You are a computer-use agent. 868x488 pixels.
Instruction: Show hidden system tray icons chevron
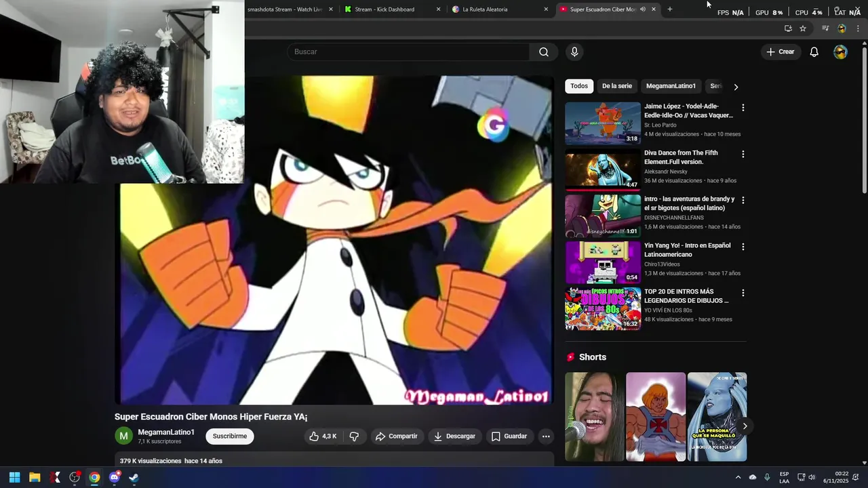tap(738, 477)
